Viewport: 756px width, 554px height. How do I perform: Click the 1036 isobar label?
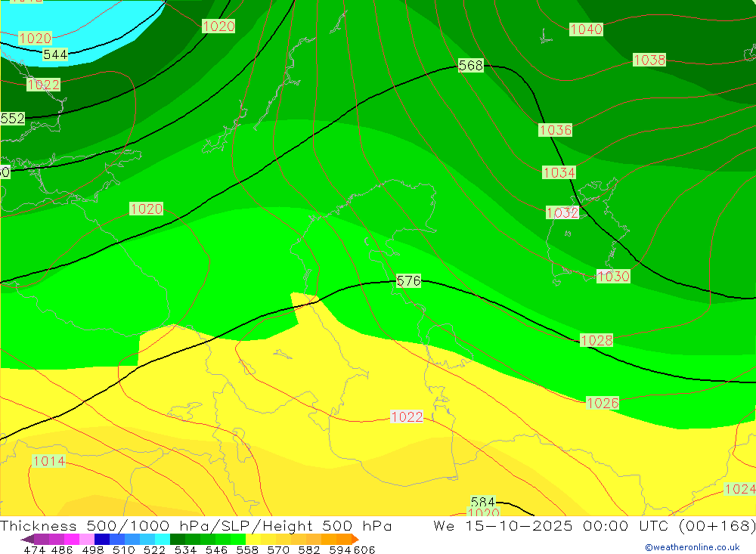point(555,130)
